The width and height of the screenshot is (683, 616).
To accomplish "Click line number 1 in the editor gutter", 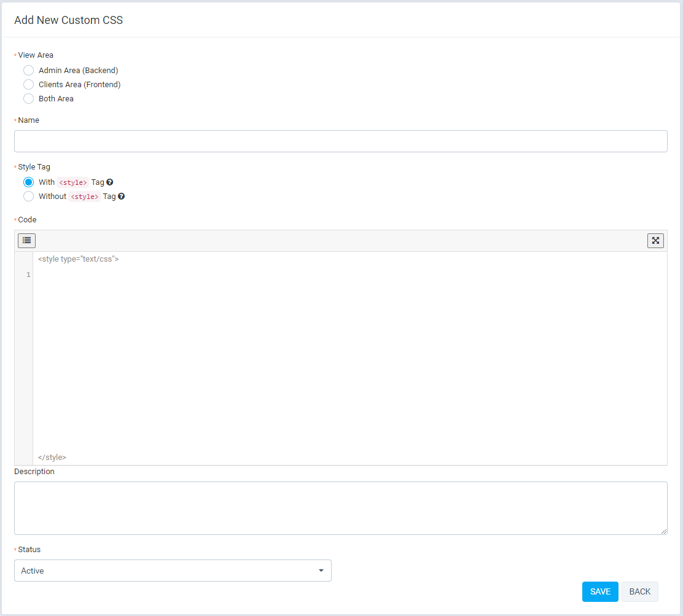I will point(27,275).
